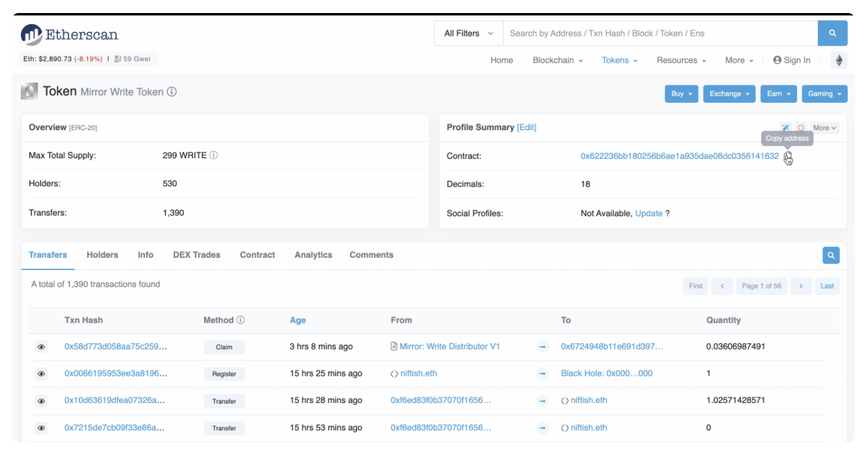Viewport: 868px width, 457px height.
Task: Click the help icon beside Method column
Action: [241, 320]
